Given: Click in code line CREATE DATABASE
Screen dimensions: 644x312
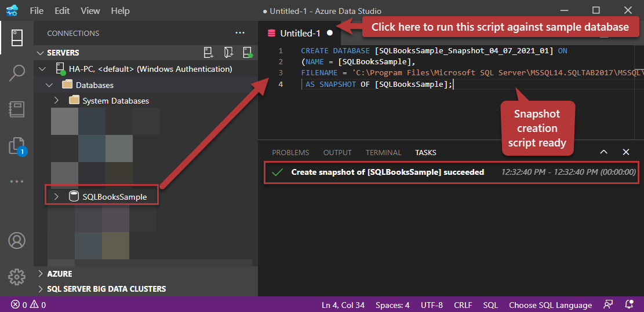Looking at the screenshot, I should pyautogui.click(x=434, y=51).
